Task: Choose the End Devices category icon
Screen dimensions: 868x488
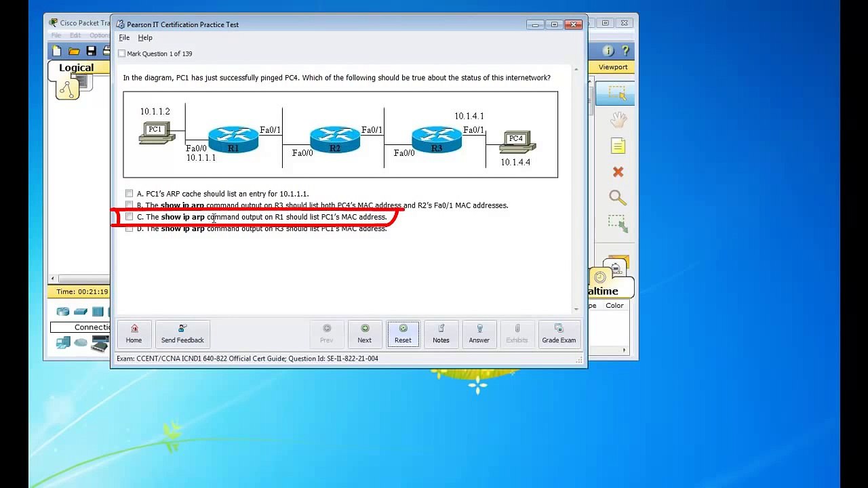Action: pos(63,343)
